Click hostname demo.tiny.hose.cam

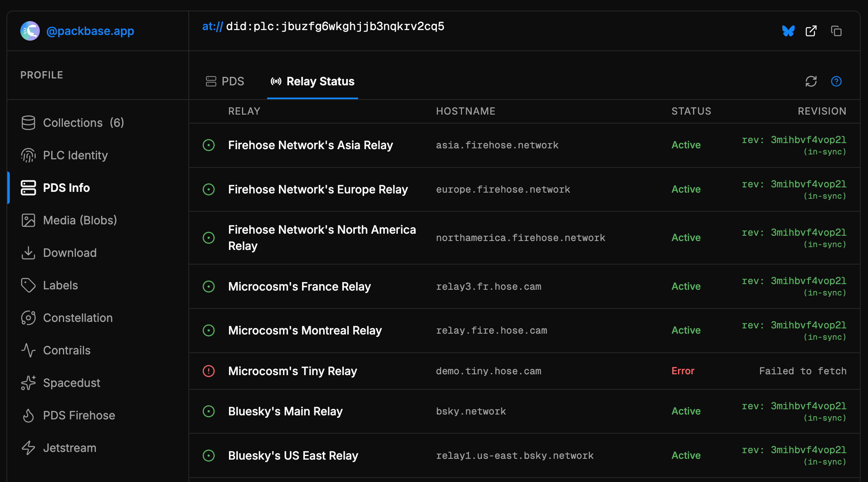click(488, 371)
